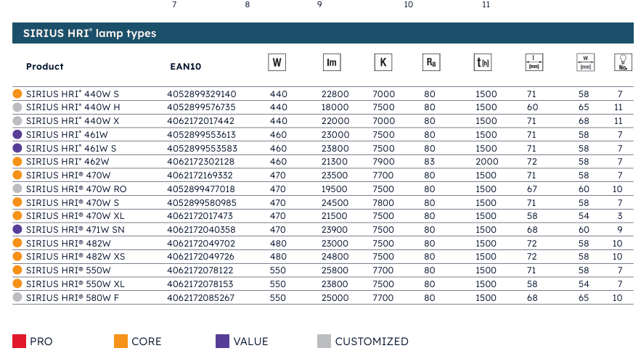Click the orange dot beside SIRIUS HRI 470W XL
The image size is (641, 364).
(x=17, y=215)
